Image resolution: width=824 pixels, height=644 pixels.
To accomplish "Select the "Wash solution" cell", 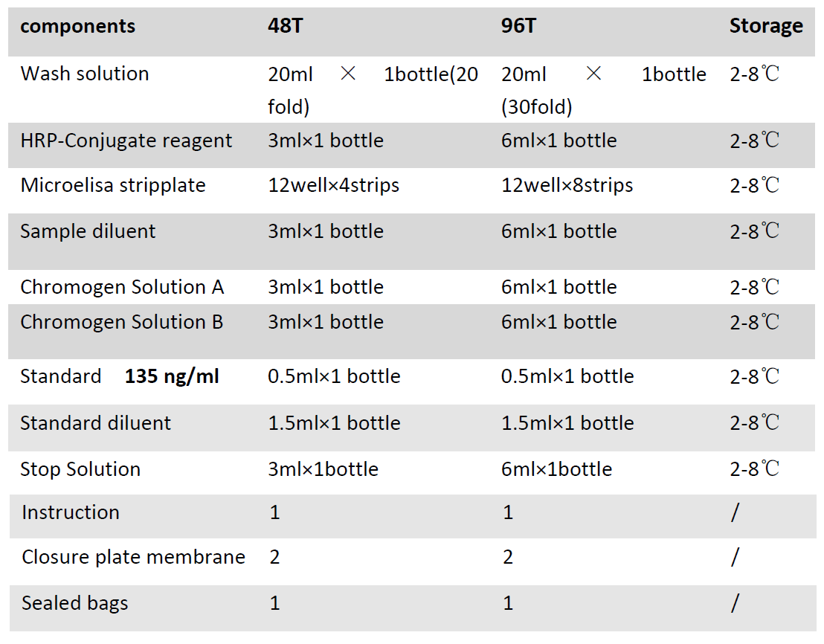I will [x=85, y=74].
